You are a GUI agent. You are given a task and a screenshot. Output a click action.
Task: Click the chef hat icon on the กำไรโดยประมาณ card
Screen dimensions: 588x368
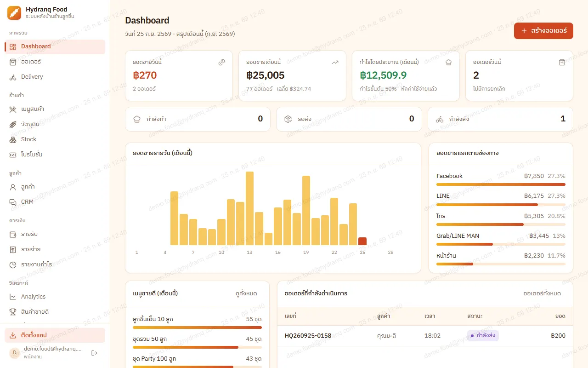click(x=449, y=63)
